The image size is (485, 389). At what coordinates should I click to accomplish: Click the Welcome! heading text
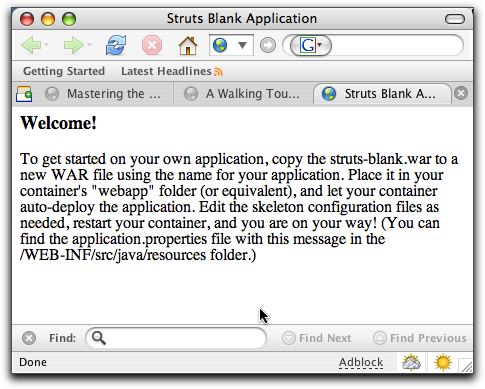pyautogui.click(x=59, y=123)
